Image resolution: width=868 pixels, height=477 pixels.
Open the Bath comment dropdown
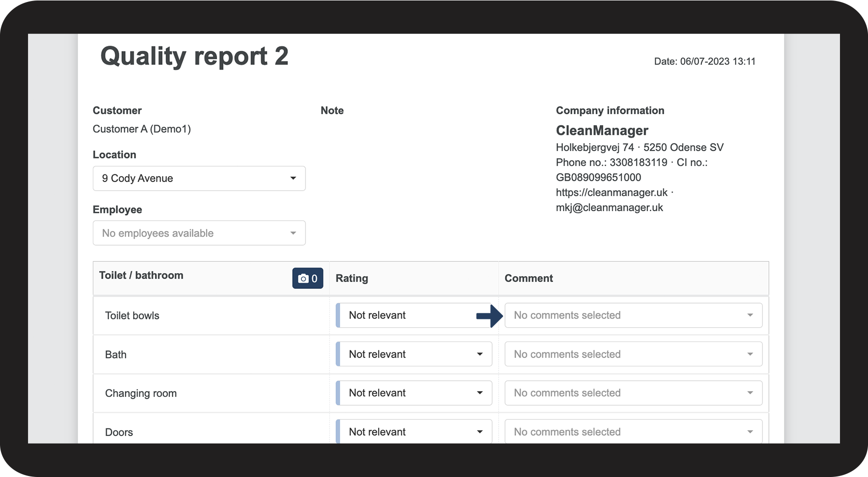pos(633,354)
